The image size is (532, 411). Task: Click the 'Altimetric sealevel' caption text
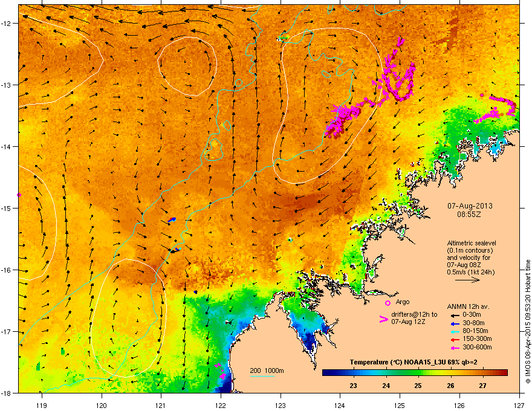pos(472,243)
